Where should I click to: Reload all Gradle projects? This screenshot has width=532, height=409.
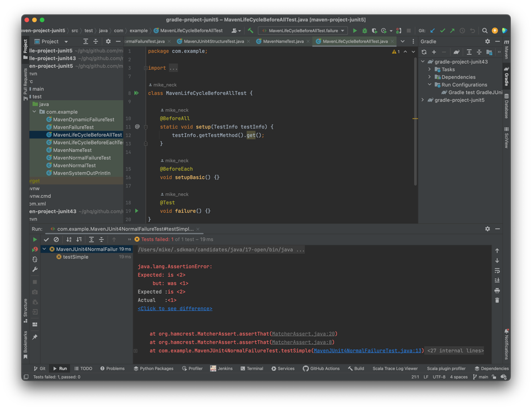(x=424, y=52)
